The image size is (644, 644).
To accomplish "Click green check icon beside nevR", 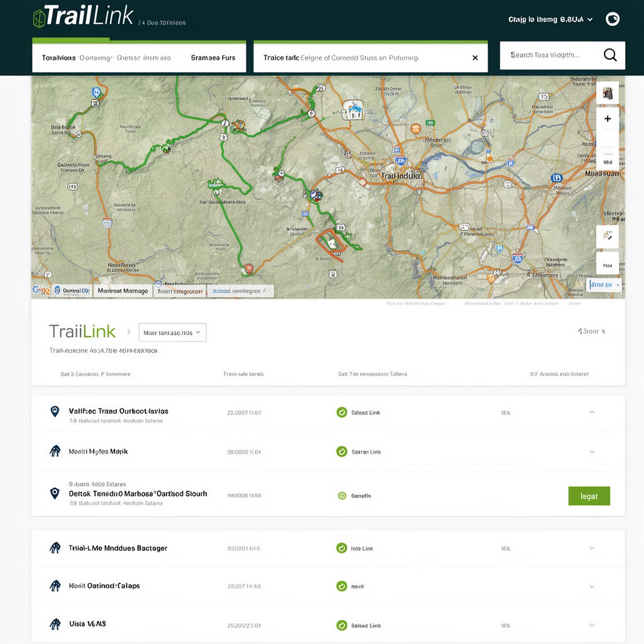I will [341, 586].
